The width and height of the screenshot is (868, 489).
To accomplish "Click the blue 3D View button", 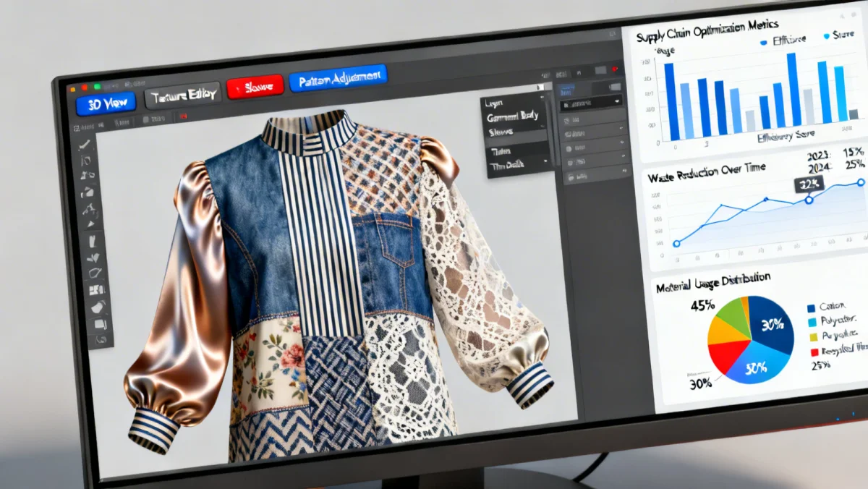I will click(x=106, y=104).
